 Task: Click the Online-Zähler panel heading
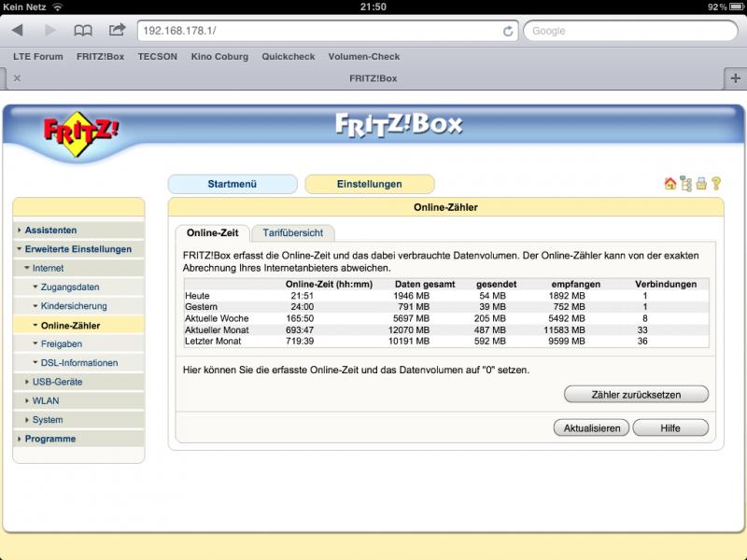(x=445, y=207)
